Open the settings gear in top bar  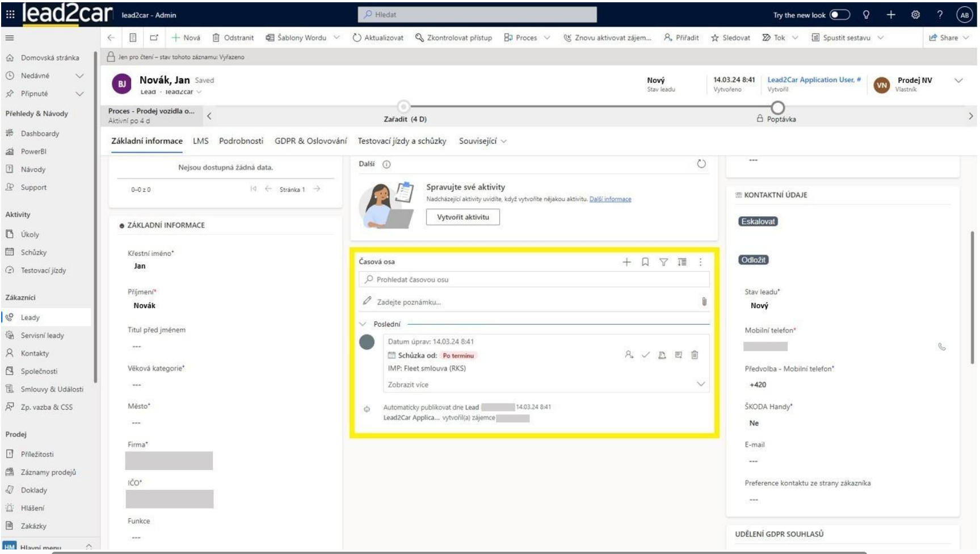(x=915, y=15)
